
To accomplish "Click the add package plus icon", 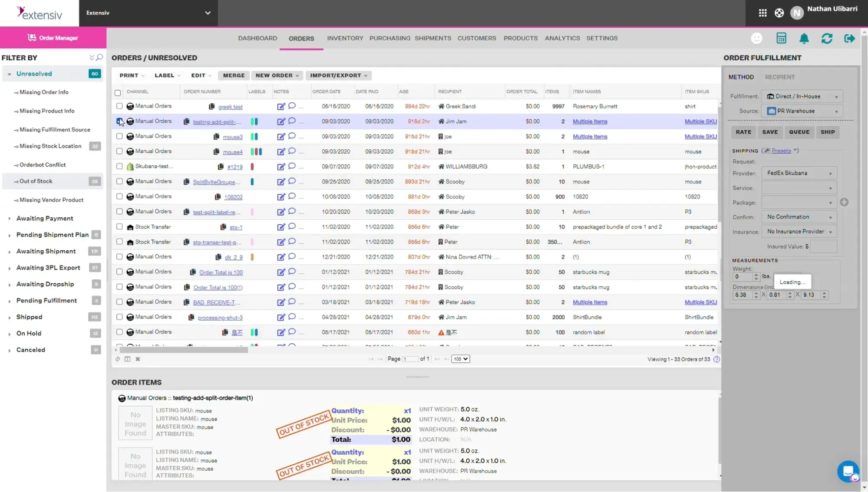I will point(845,202).
